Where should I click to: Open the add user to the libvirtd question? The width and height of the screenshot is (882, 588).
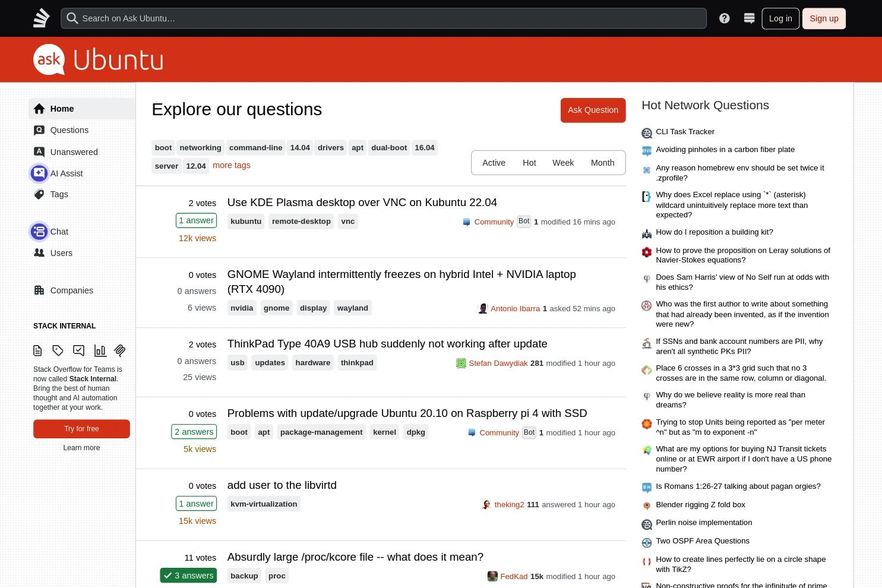pyautogui.click(x=282, y=485)
